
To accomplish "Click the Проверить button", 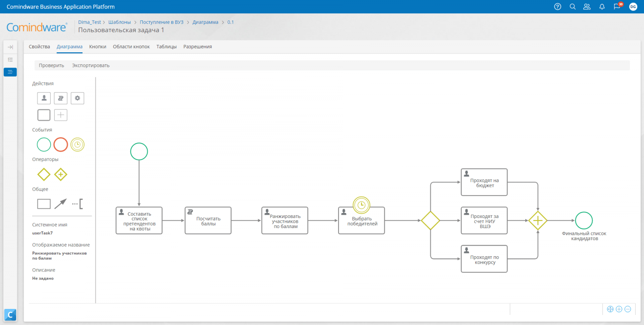I will coord(52,66).
